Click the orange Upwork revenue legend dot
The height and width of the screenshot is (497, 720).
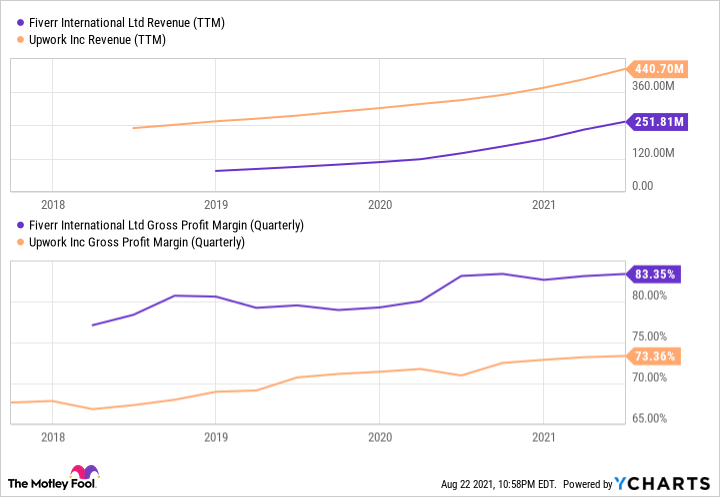tap(9, 40)
